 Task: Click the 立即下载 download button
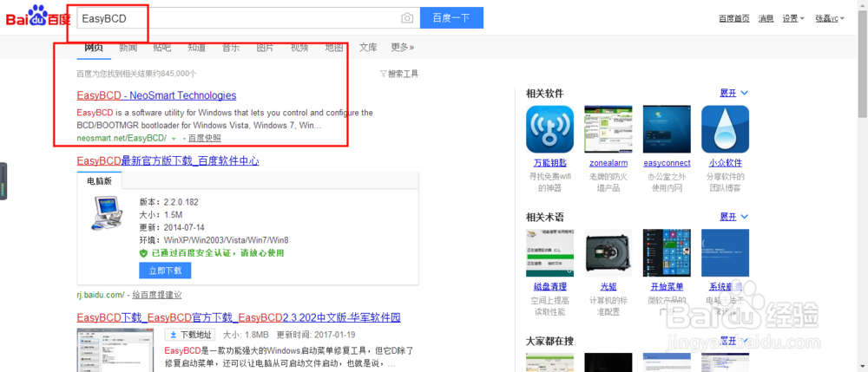[165, 271]
